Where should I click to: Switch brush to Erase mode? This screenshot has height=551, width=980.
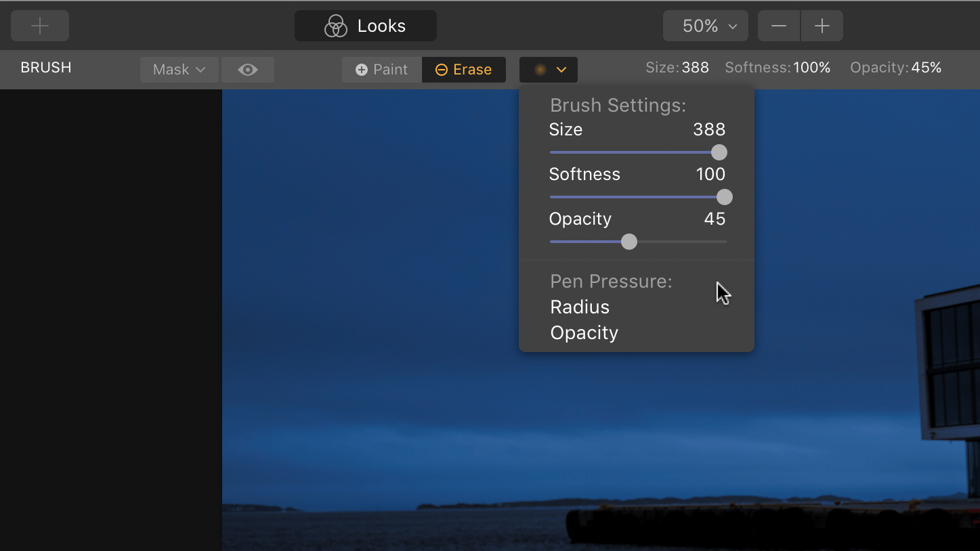[x=464, y=70]
